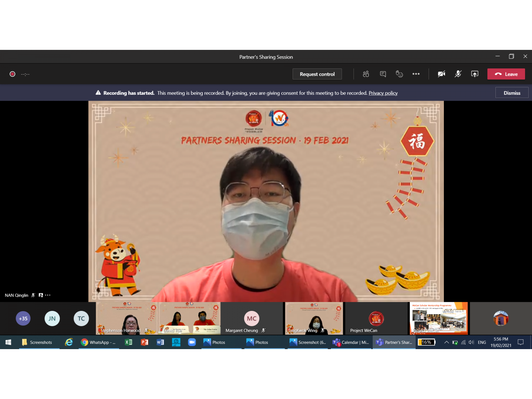Open more options next to NAN Qinglin
532x399 pixels.
click(x=48, y=295)
